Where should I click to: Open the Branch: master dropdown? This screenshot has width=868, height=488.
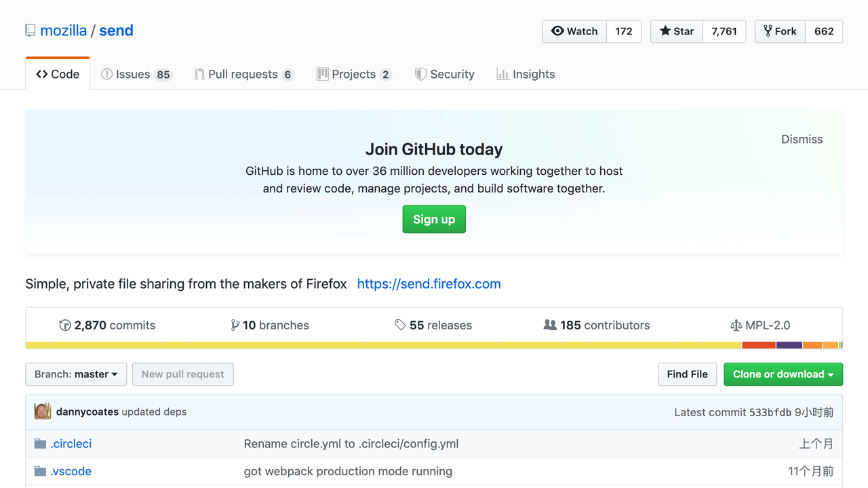76,374
